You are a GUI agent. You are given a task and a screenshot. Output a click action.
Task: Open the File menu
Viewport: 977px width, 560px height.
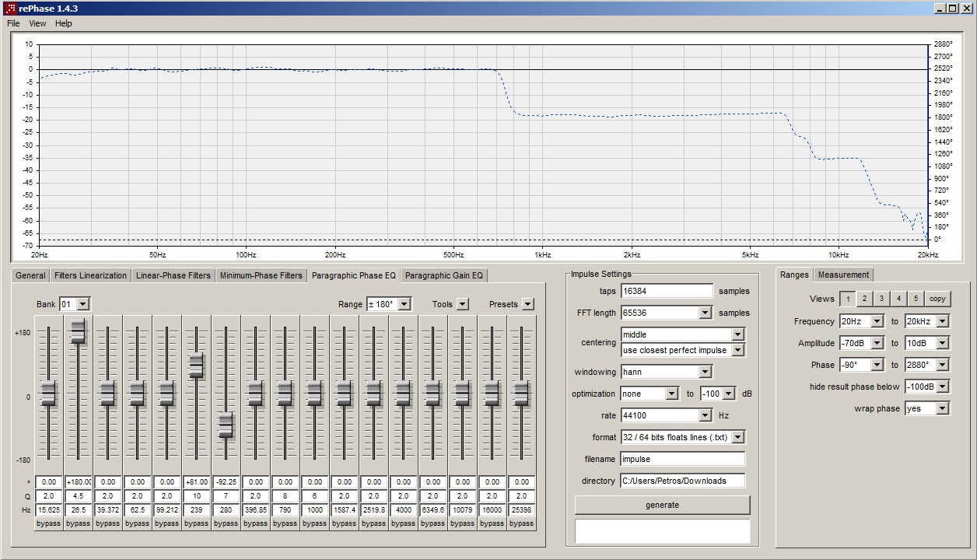[x=13, y=23]
